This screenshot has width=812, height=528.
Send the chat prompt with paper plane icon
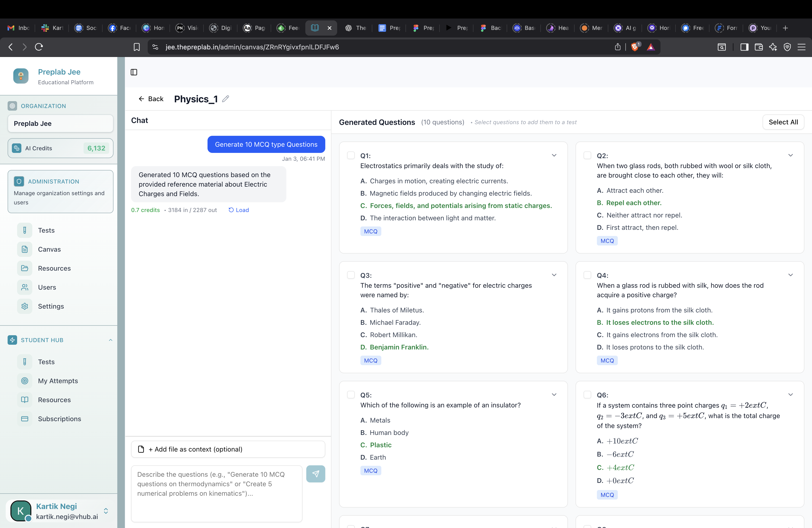click(x=316, y=474)
